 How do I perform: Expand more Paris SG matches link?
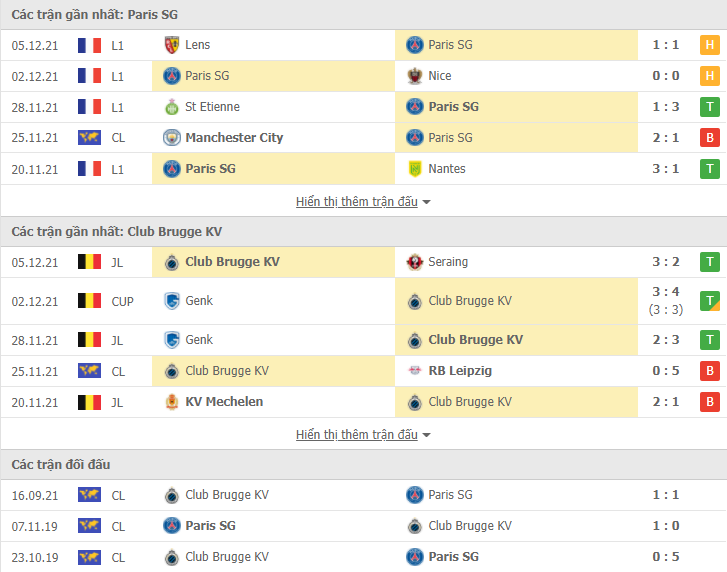coord(357,202)
